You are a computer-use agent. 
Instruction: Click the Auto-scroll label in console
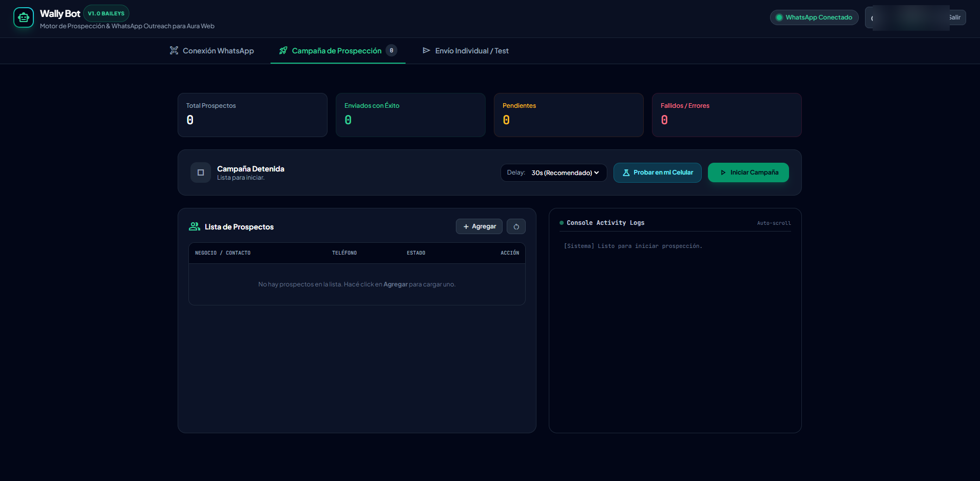pos(774,223)
